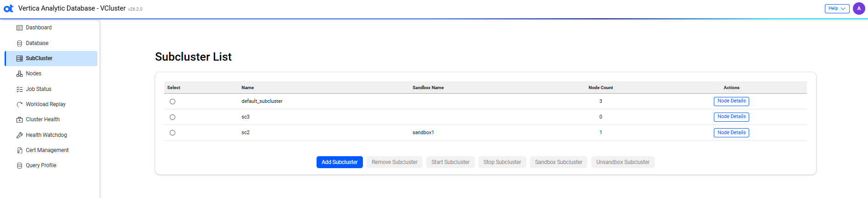Image resolution: width=868 pixels, height=198 pixels.
Task: Click the Cert Management certificate icon
Action: pyautogui.click(x=20, y=150)
